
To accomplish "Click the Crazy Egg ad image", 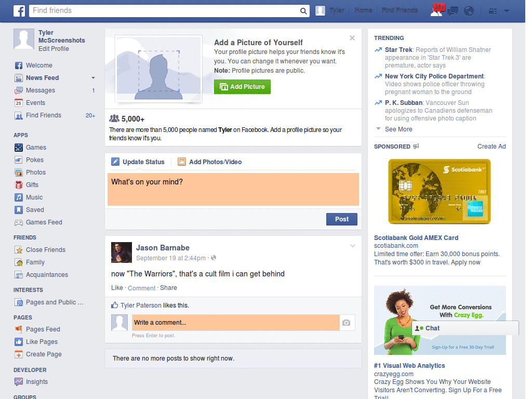I will pos(440,320).
